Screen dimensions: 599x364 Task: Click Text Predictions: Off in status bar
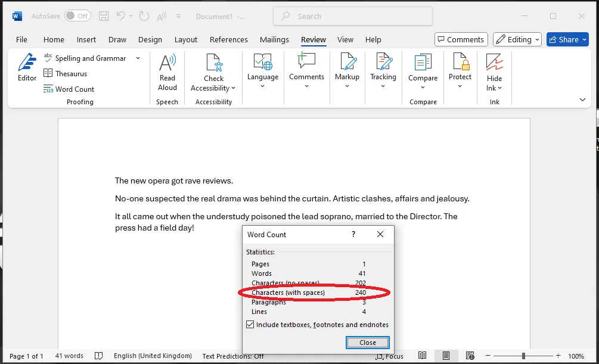pyautogui.click(x=233, y=356)
